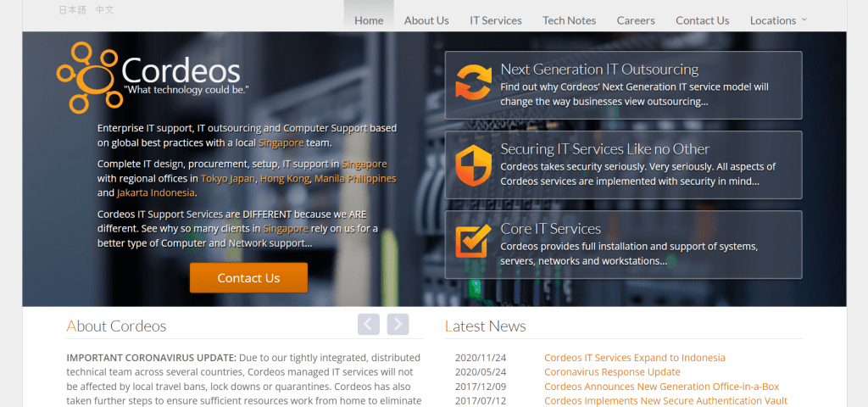The image size is (868, 407).
Task: Click Singapore link after 'with a local'
Action: [281, 142]
